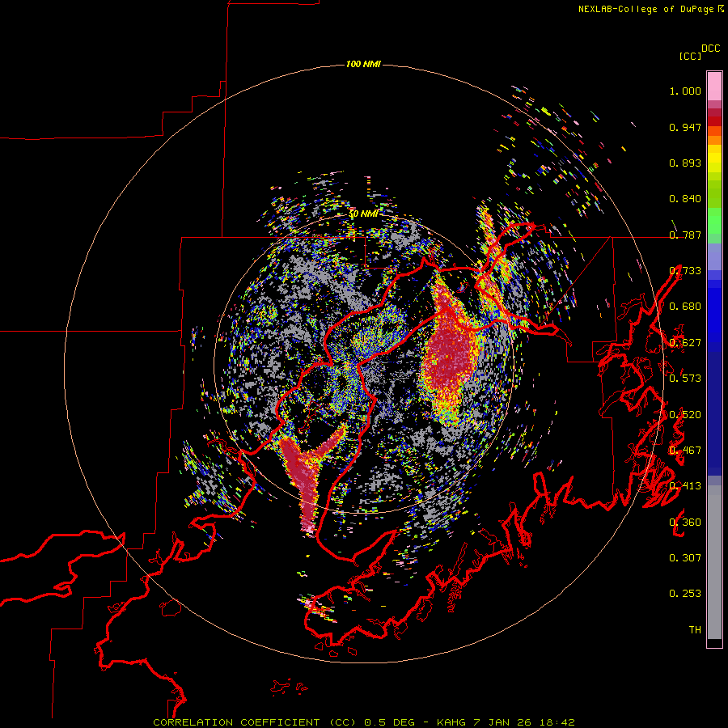This screenshot has width=728, height=728.
Task: Click the 50 NMI range ring label
Action: 363,214
